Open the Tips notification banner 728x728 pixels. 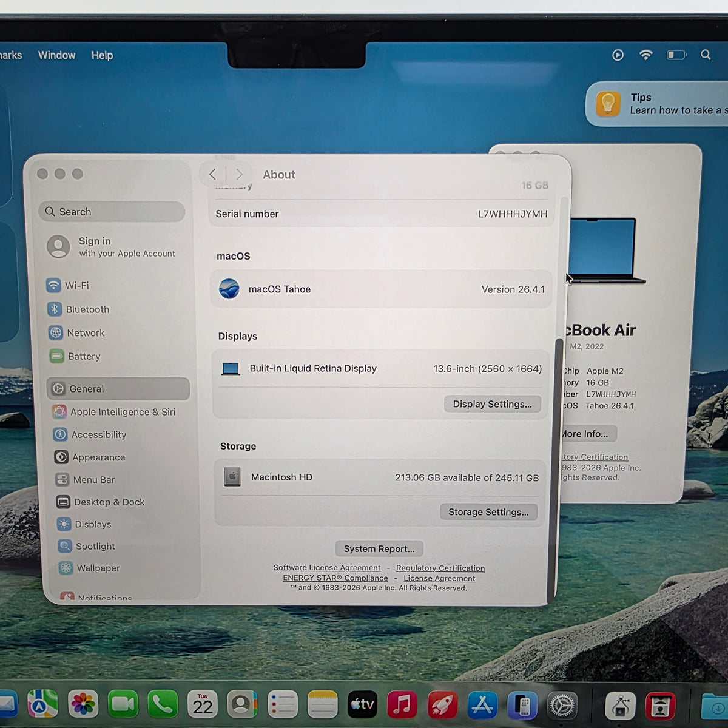[x=658, y=104]
